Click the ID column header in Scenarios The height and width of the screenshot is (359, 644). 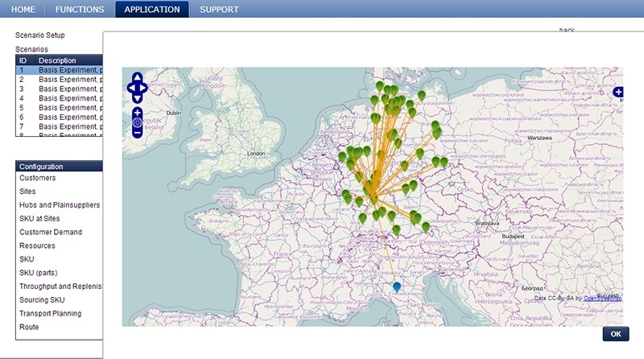pos(25,60)
